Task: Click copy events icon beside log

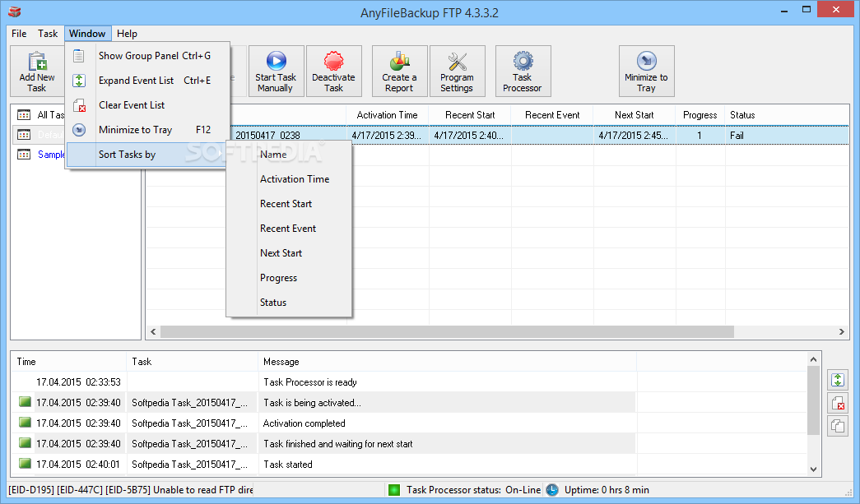Action: (838, 426)
